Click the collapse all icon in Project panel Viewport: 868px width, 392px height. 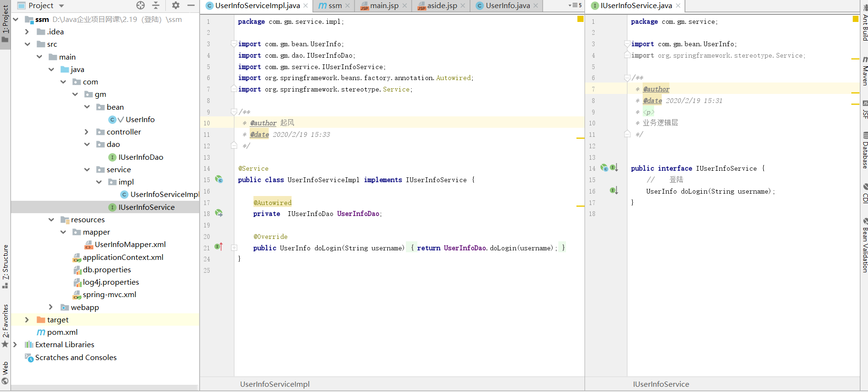tap(156, 5)
